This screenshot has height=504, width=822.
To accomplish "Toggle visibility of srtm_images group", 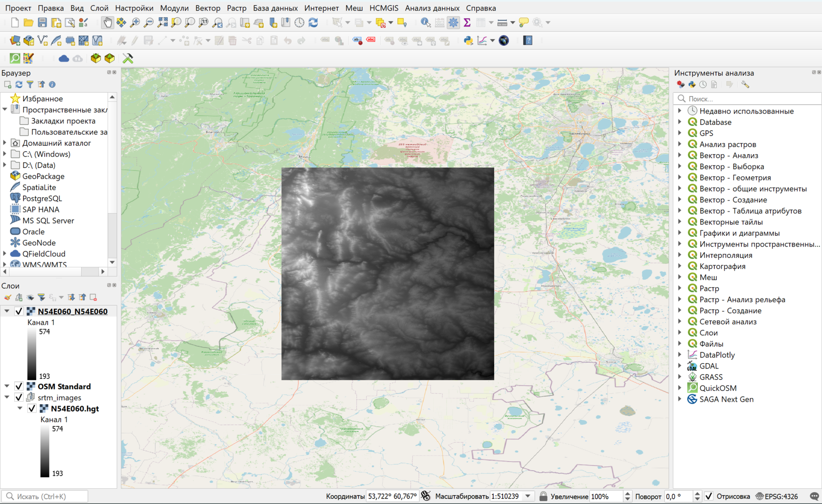I will [19, 398].
